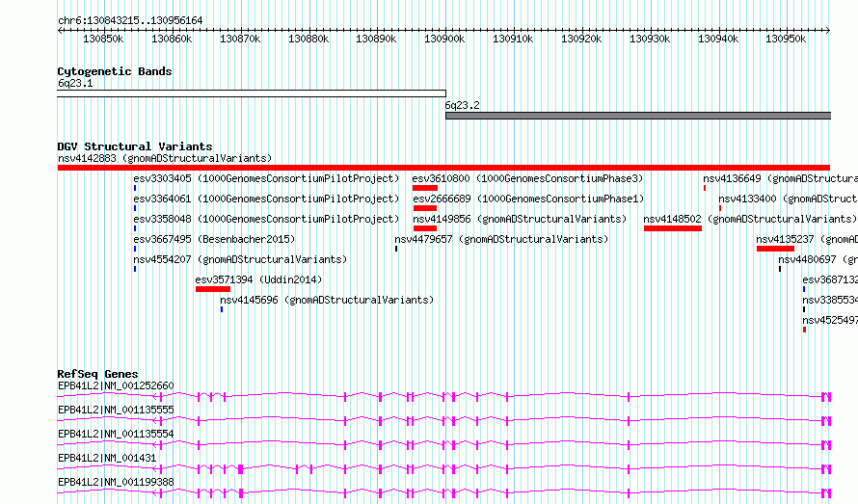Click the nsv4149856 variant label
This screenshot has height=504, width=858.
pyautogui.click(x=520, y=219)
